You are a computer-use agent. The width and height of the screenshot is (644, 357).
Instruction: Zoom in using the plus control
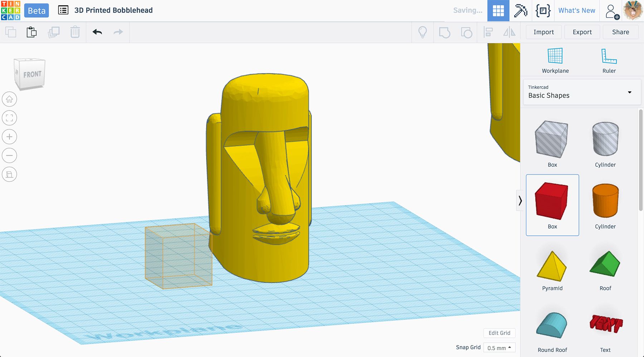pos(10,136)
